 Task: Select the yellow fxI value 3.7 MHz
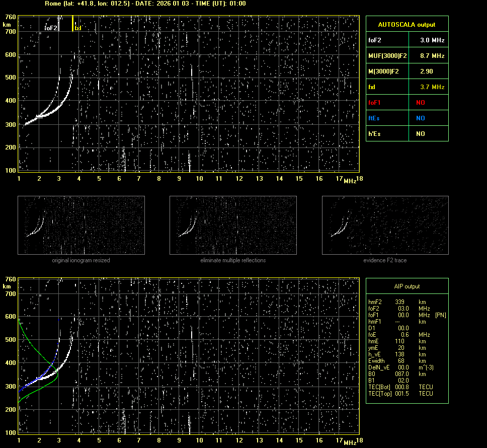[x=432, y=87]
